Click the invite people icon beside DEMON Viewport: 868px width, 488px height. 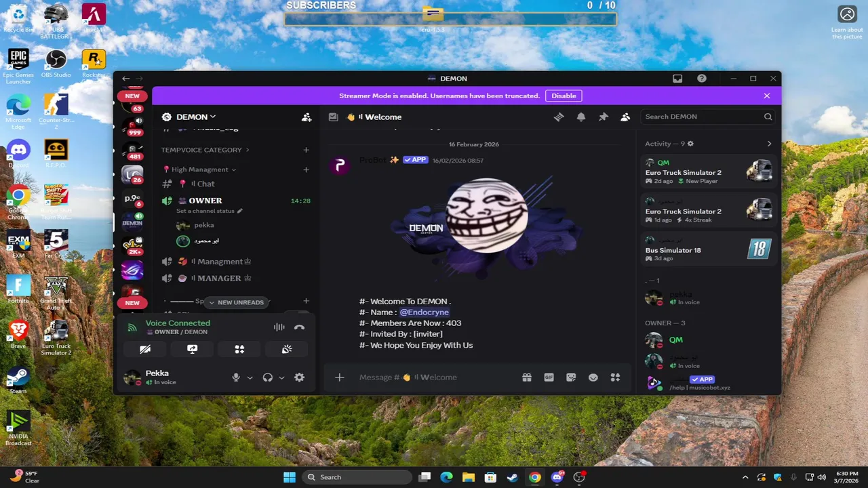click(307, 117)
